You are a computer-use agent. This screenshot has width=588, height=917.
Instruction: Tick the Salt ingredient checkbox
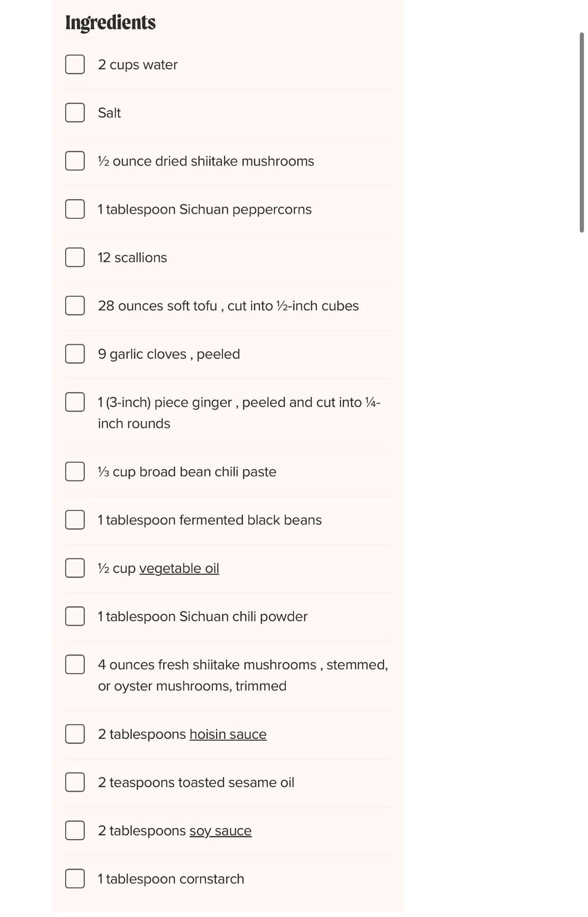(x=75, y=113)
